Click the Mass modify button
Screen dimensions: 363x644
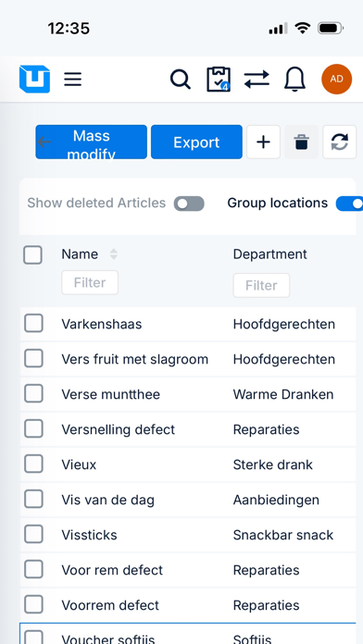92,142
